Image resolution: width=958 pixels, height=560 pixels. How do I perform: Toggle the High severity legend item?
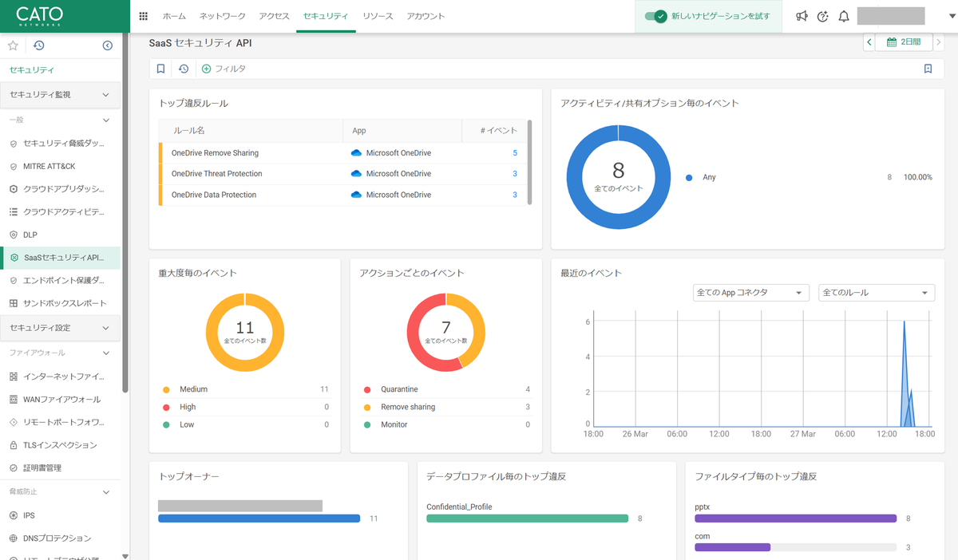tap(179, 407)
